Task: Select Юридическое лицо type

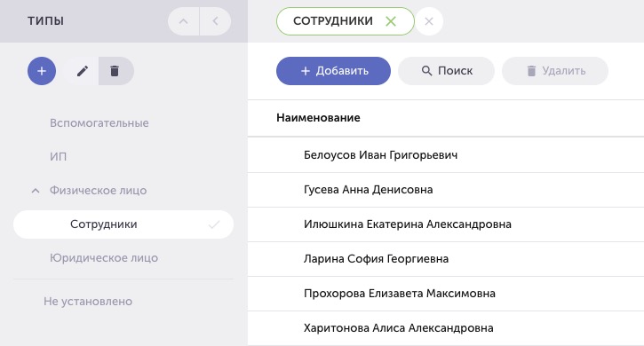Action: tap(104, 258)
